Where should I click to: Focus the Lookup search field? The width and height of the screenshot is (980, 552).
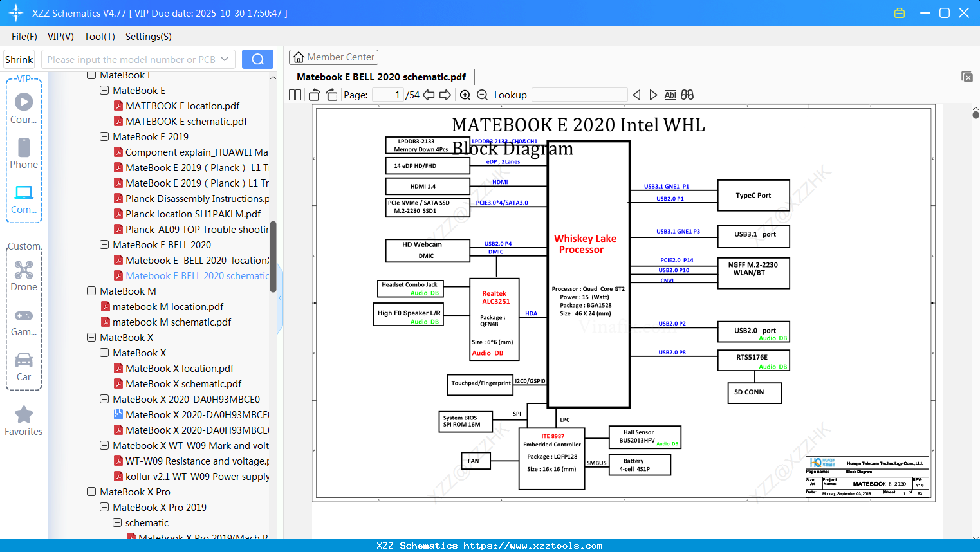tap(580, 95)
